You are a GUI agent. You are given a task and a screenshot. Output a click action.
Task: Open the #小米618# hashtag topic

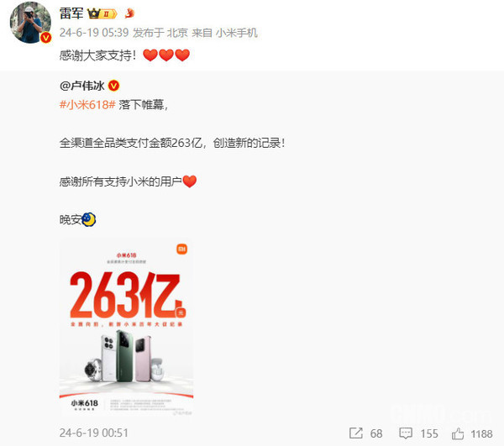coord(87,105)
